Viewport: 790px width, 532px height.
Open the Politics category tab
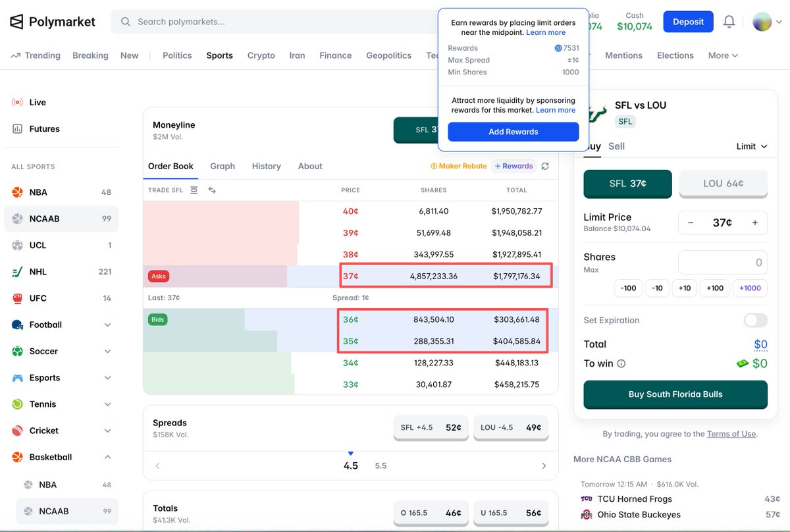(x=177, y=55)
